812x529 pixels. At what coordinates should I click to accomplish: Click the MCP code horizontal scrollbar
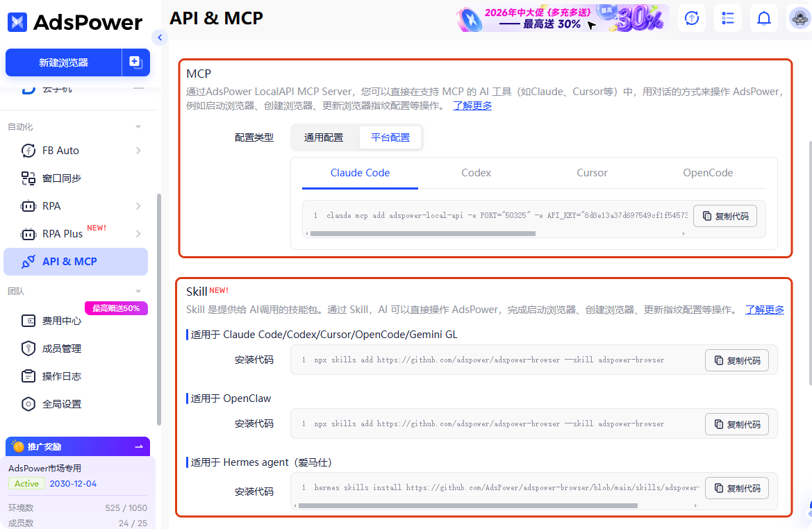pos(422,233)
